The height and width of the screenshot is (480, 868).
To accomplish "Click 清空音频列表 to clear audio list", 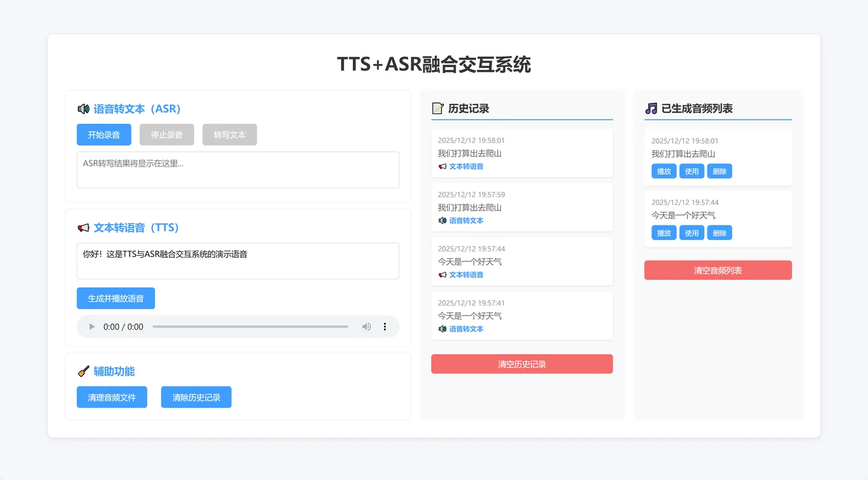I will 717,270.
